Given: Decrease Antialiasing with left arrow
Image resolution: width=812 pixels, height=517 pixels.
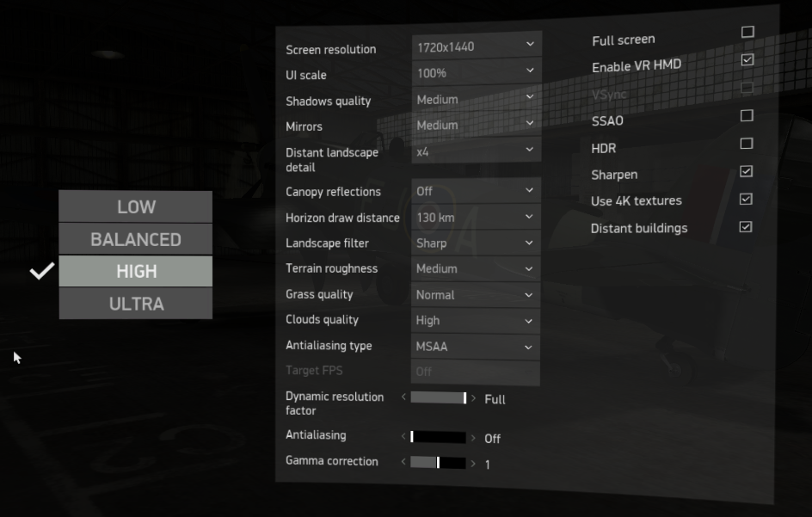Looking at the screenshot, I should pyautogui.click(x=403, y=436).
